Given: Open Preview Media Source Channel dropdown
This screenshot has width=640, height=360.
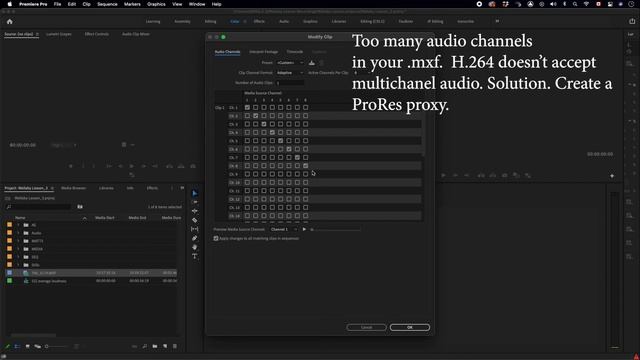Looking at the screenshot, I should pos(283,229).
